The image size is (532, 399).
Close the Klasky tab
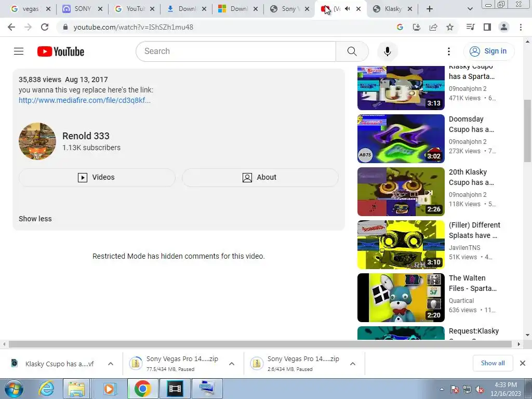pos(410,9)
